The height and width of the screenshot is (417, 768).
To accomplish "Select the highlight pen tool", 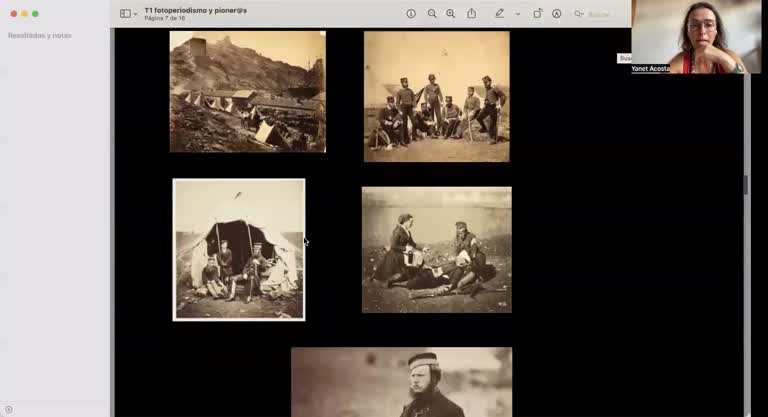I will [499, 14].
